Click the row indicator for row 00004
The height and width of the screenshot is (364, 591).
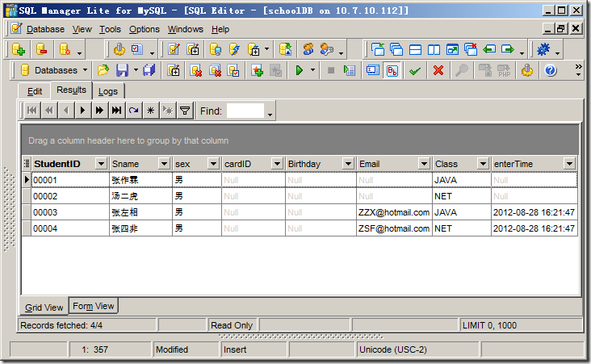(27, 228)
